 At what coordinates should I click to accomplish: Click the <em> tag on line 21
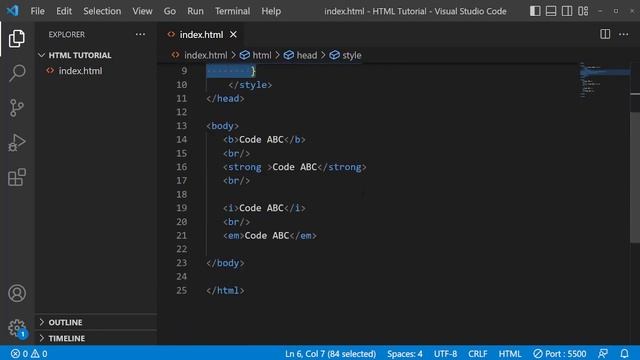[233, 236]
